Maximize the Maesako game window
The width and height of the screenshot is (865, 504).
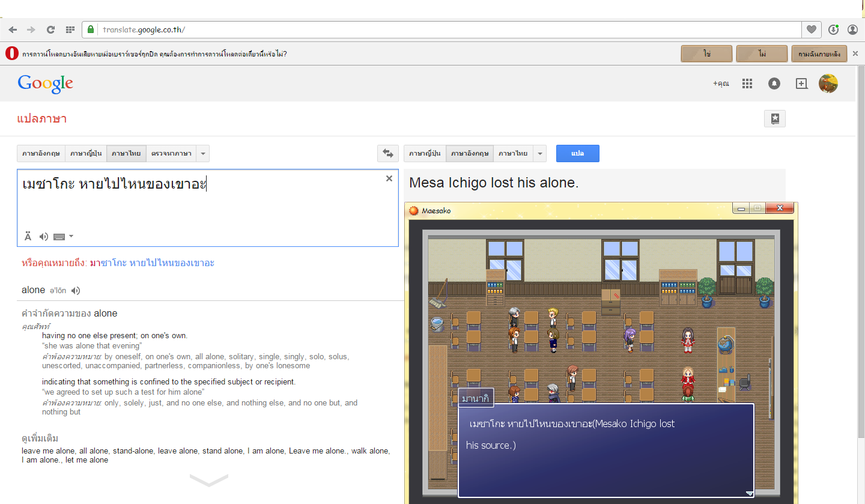757,208
